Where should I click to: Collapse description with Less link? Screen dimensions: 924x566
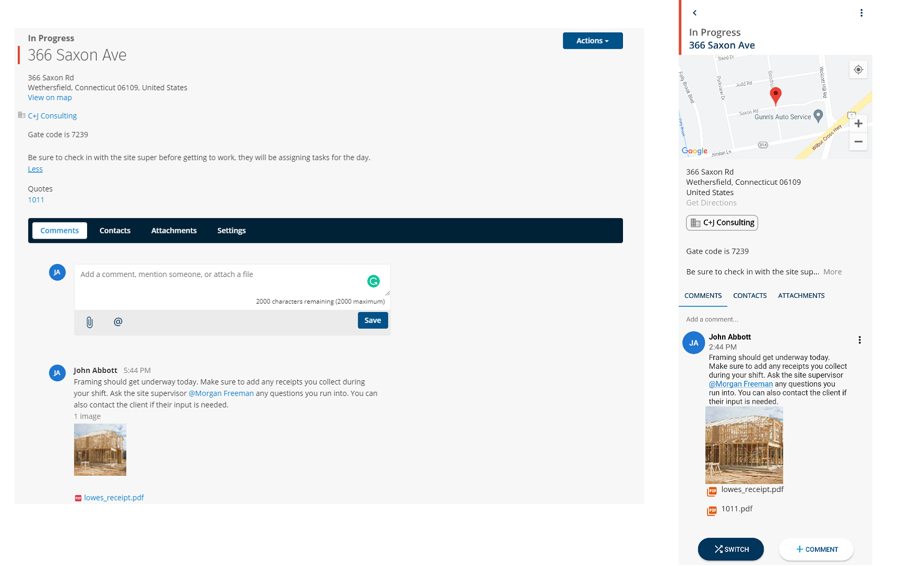click(x=35, y=169)
